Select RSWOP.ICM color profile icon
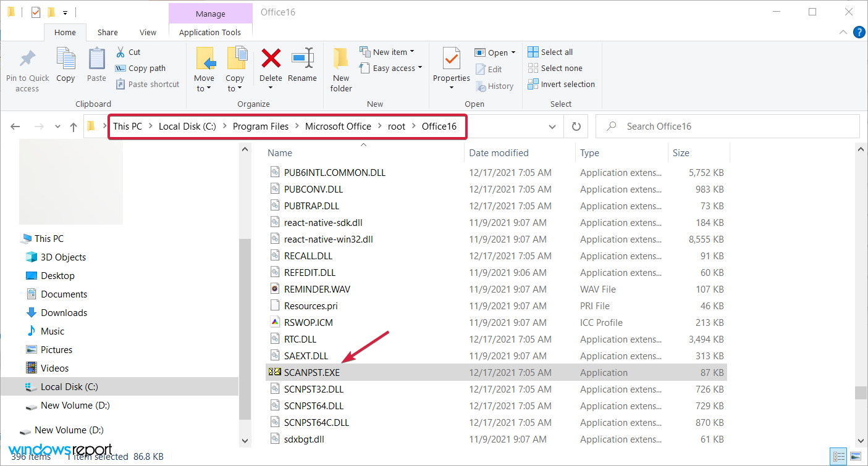 [x=276, y=322]
